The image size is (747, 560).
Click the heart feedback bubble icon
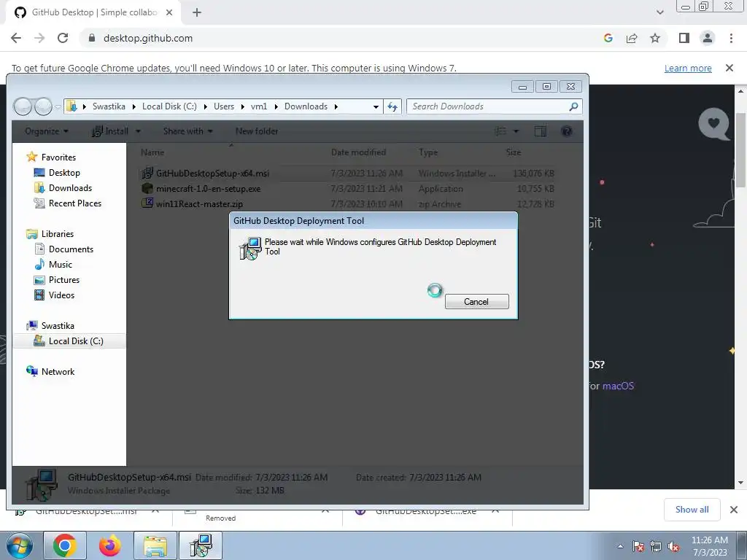pyautogui.click(x=713, y=124)
